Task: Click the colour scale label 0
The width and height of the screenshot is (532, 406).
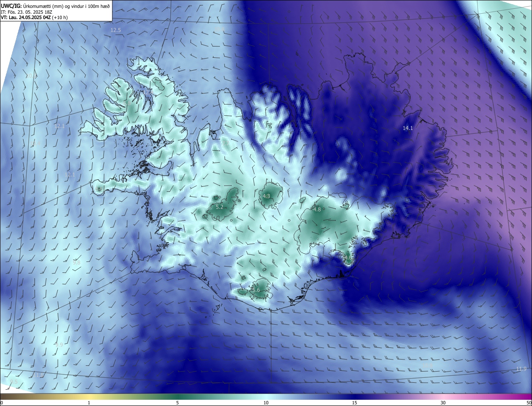Action: click(x=2, y=403)
